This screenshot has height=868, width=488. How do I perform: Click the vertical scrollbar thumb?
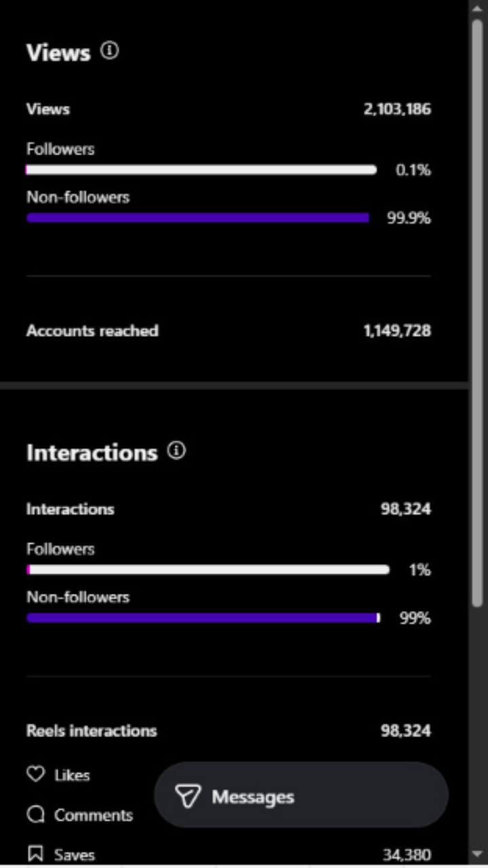pyautogui.click(x=477, y=312)
